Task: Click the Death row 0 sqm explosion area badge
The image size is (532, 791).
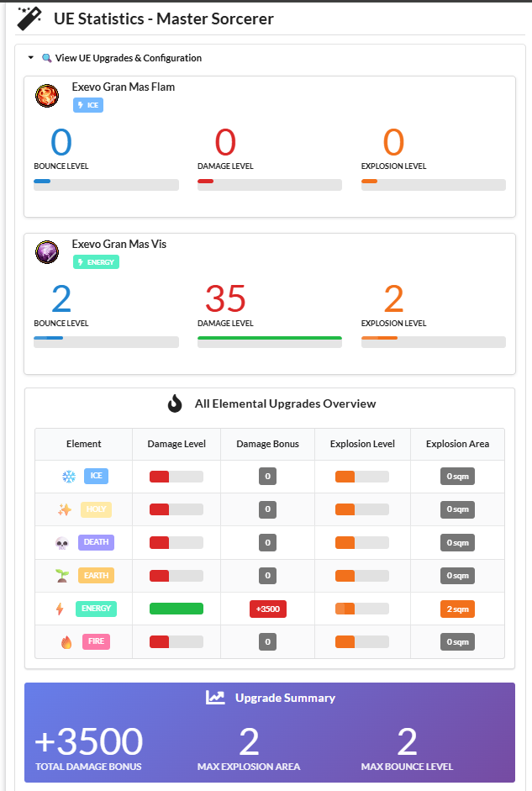Action: coord(457,543)
